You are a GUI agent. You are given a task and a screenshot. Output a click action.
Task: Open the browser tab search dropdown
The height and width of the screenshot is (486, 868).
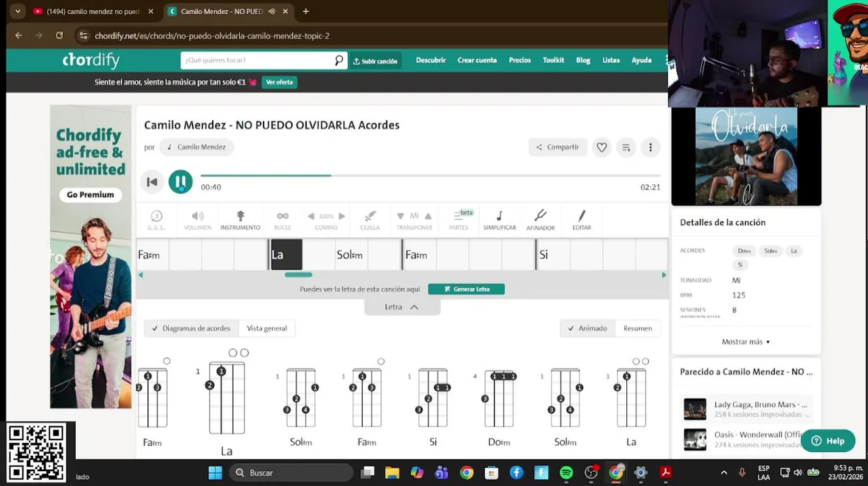tap(17, 11)
